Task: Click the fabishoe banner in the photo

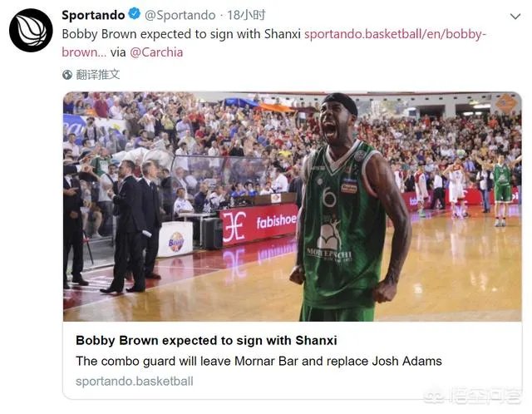Action: (259, 224)
